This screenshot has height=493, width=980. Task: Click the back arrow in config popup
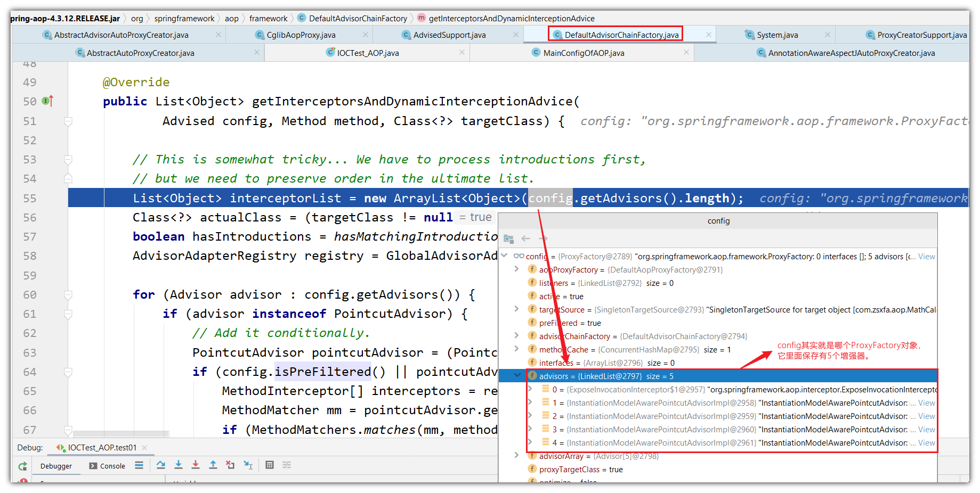[526, 239]
